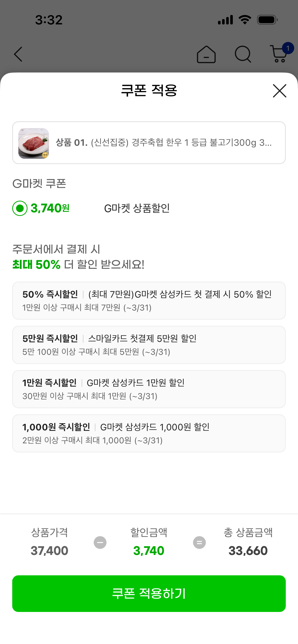Open the 1,000원 즉시할인 삼성카드 offer
The width and height of the screenshot is (298, 644).
point(149,433)
